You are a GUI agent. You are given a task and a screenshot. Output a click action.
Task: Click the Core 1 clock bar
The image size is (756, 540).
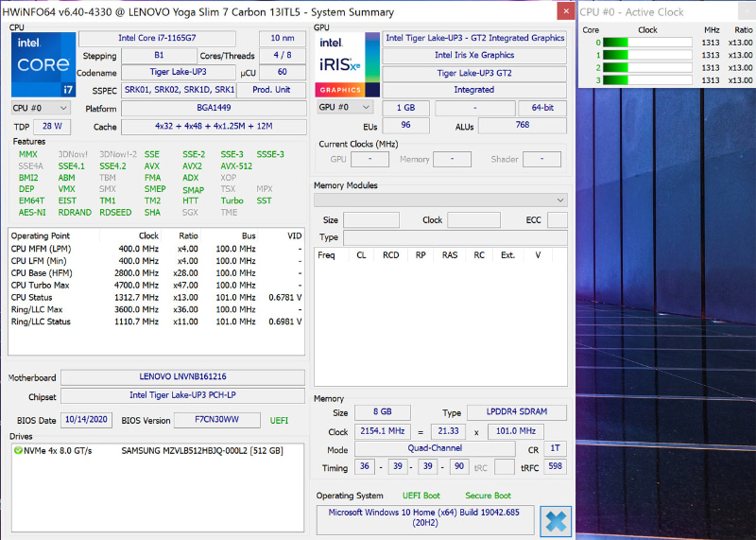[647, 55]
